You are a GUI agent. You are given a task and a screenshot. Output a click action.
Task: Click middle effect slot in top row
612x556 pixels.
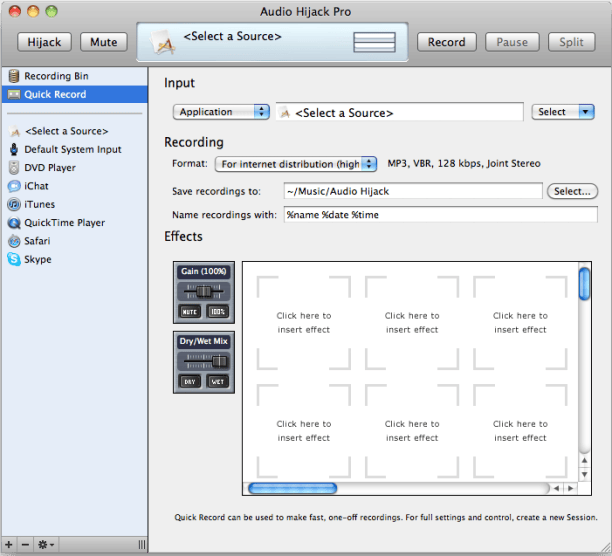(412, 323)
